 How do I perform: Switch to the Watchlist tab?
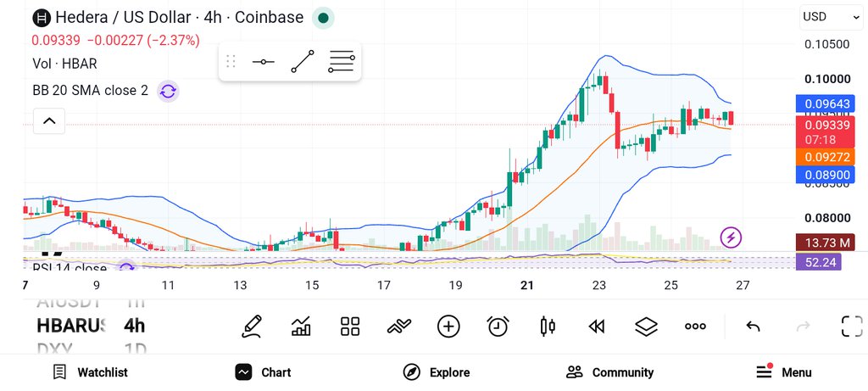90,372
